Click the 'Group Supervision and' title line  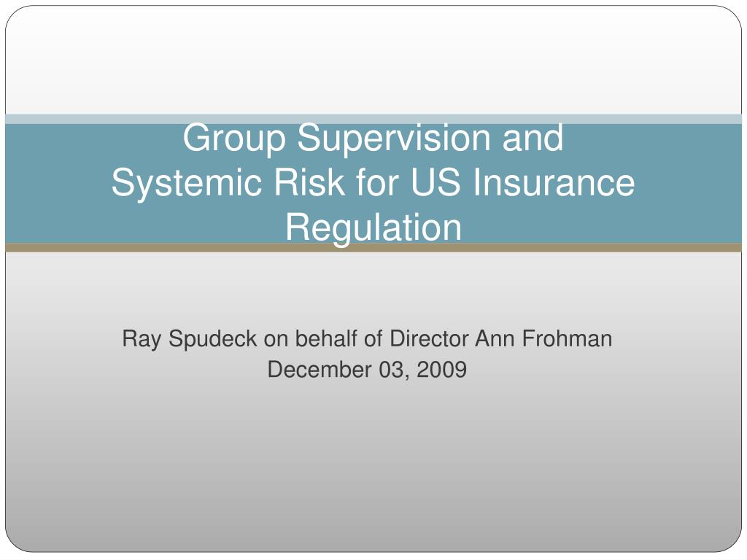pyautogui.click(x=373, y=138)
